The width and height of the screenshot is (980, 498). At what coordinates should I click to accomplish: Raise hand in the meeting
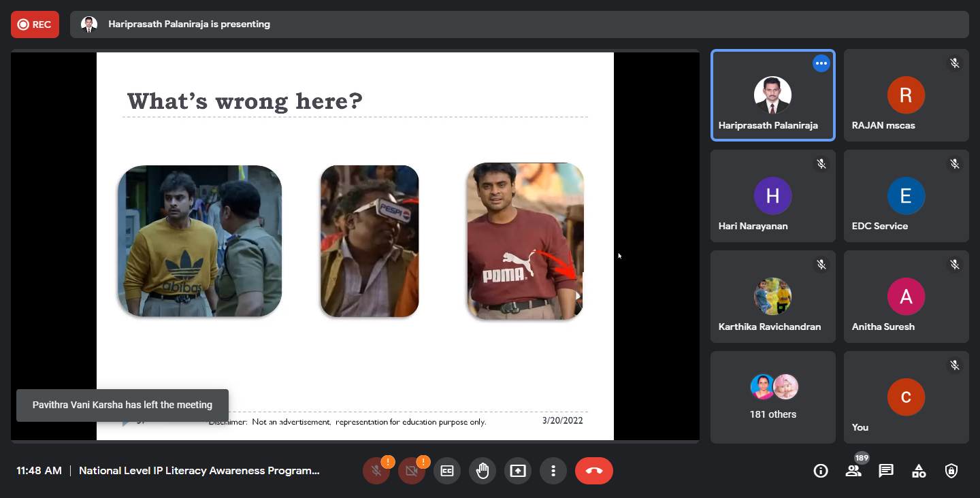[x=483, y=471]
